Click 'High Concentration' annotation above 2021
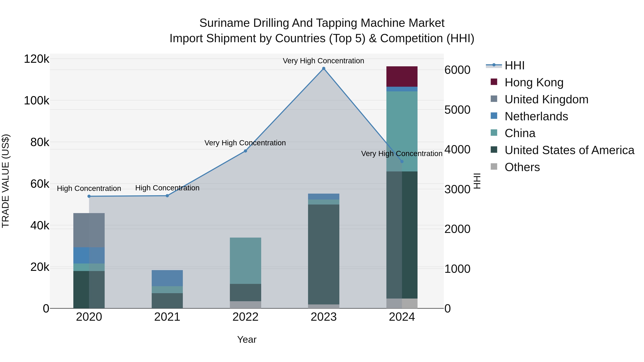Image resolution: width=644 pixels, height=362 pixels. [167, 188]
